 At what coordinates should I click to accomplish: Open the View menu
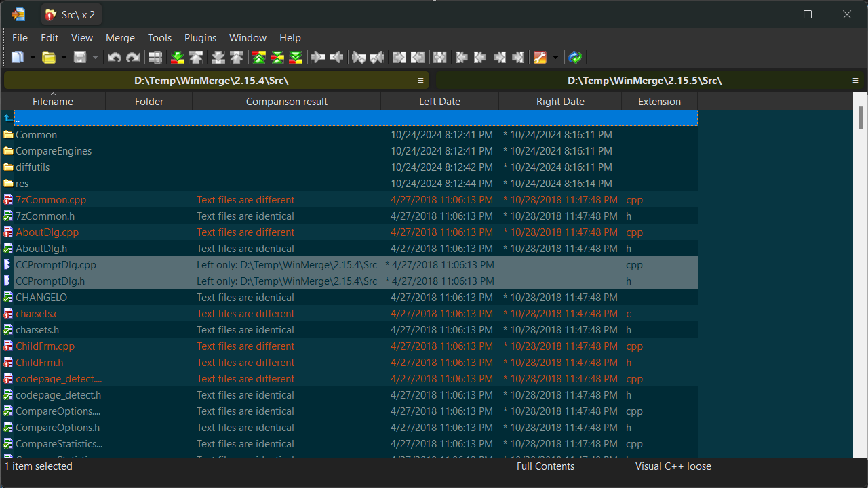[x=82, y=38]
